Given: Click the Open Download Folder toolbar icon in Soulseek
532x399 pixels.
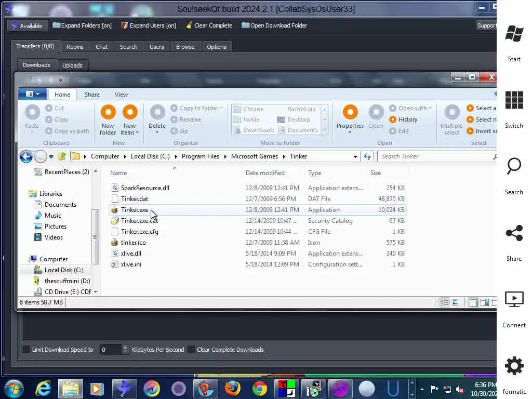Looking at the screenshot, I should pyautogui.click(x=245, y=25).
